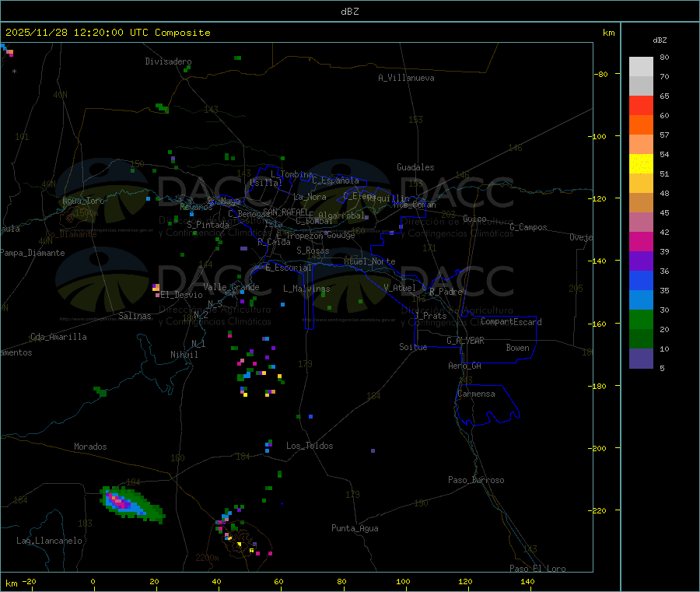Select the bright yellow legend color swatch
The height and width of the screenshot is (592, 700).
pyautogui.click(x=641, y=163)
